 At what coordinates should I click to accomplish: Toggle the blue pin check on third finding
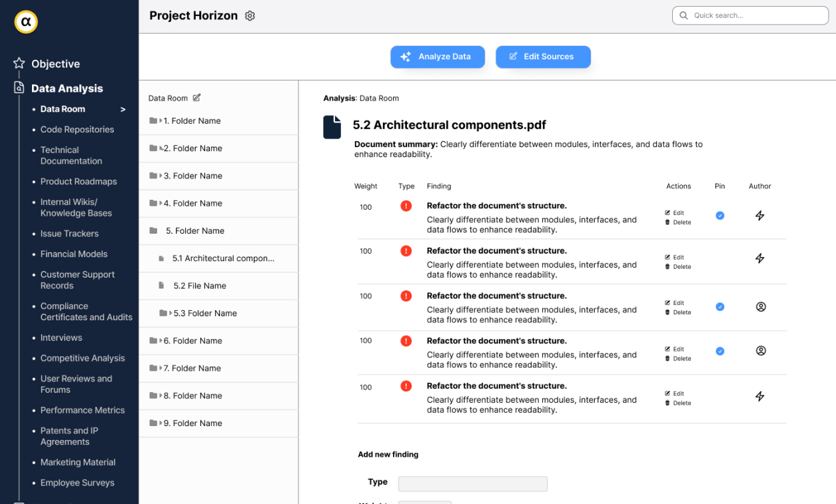click(x=720, y=307)
